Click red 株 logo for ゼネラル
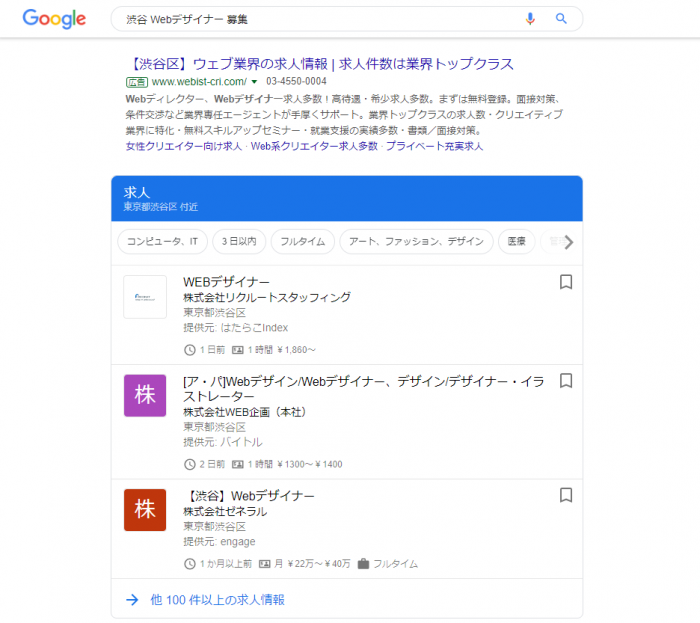Viewport: 700px width, 623px height. [x=145, y=510]
